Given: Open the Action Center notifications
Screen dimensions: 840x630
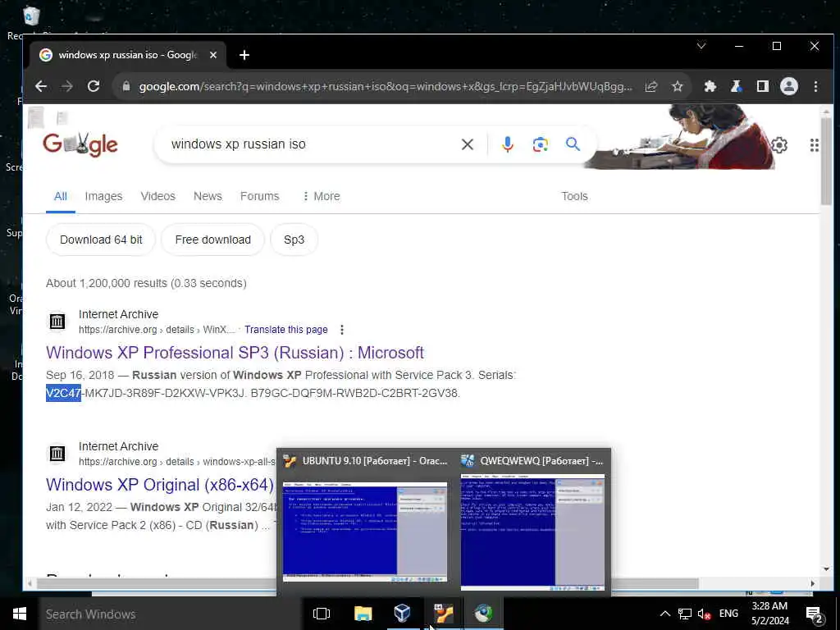Looking at the screenshot, I should tap(815, 615).
